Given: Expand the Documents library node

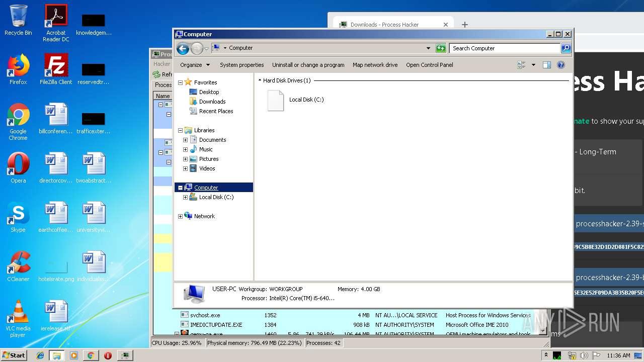Looking at the screenshot, I should (x=185, y=140).
